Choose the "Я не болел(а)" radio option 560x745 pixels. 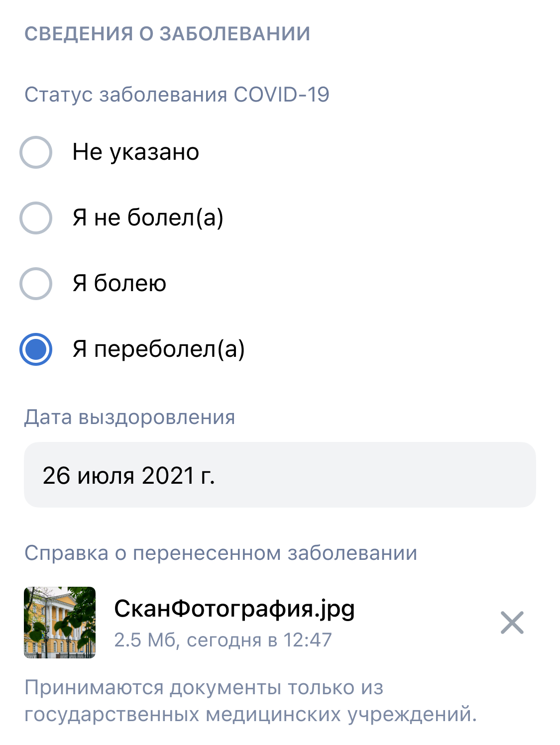click(36, 218)
